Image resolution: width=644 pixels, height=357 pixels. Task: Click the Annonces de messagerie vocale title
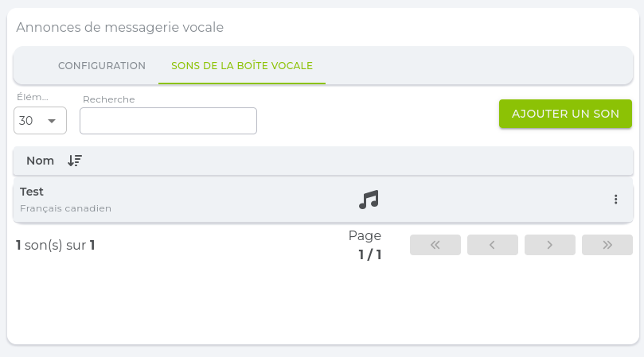pos(119,27)
